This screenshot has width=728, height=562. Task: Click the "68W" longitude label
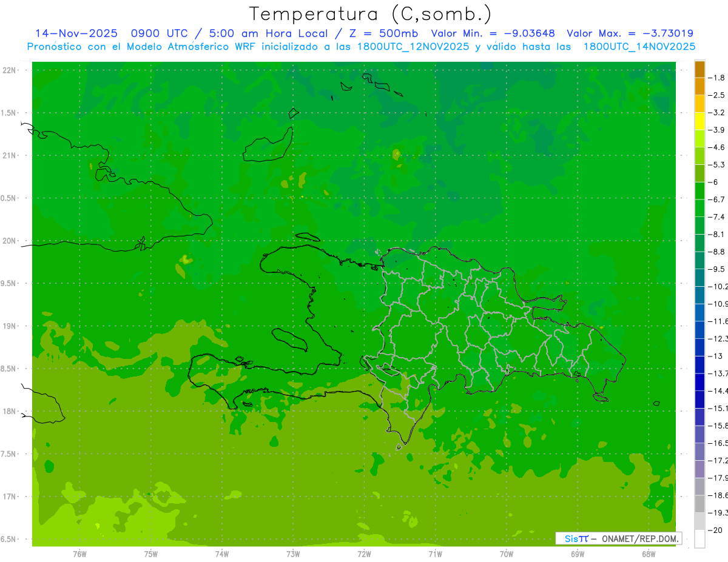(x=648, y=554)
